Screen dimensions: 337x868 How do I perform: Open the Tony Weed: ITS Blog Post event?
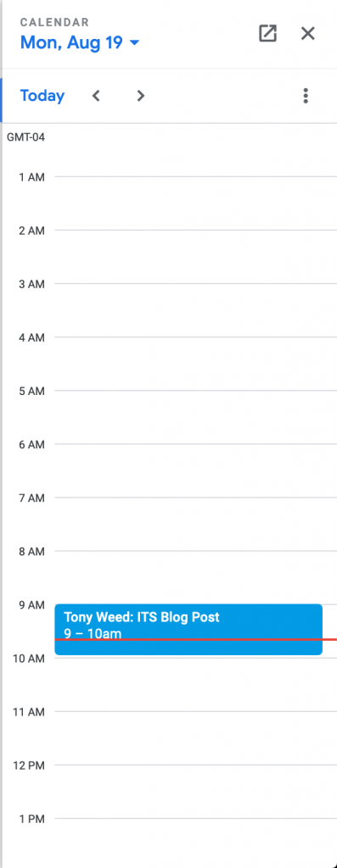click(188, 630)
